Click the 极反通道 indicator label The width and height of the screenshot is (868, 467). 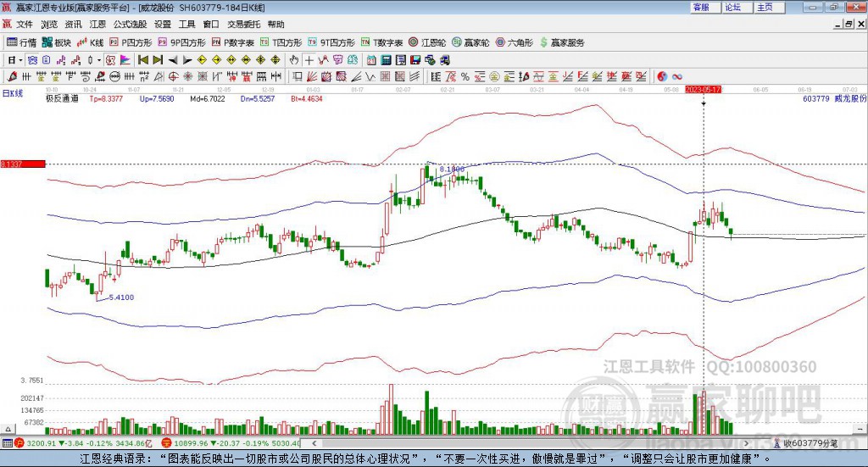[x=62, y=98]
